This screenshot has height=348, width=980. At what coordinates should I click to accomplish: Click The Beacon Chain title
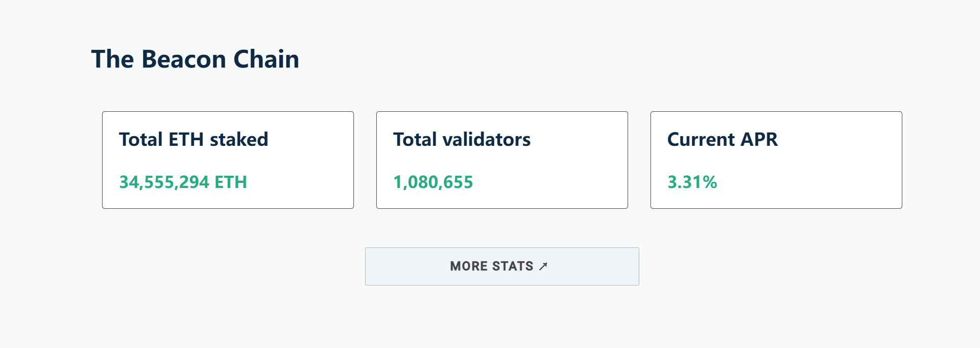click(x=195, y=58)
